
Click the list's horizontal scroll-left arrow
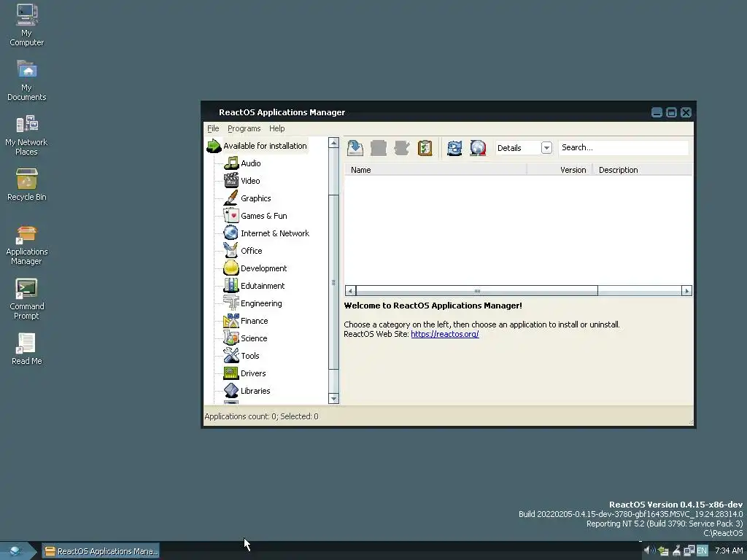[350, 291]
